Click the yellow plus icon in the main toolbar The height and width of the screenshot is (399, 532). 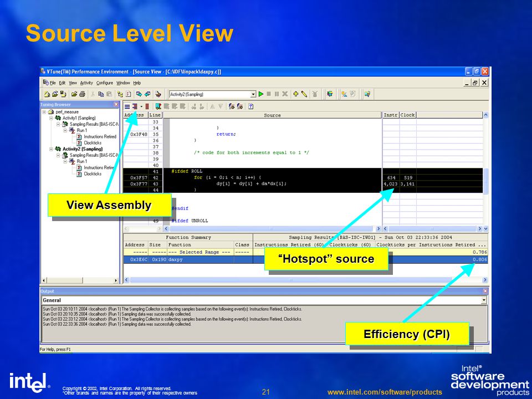[296, 94]
